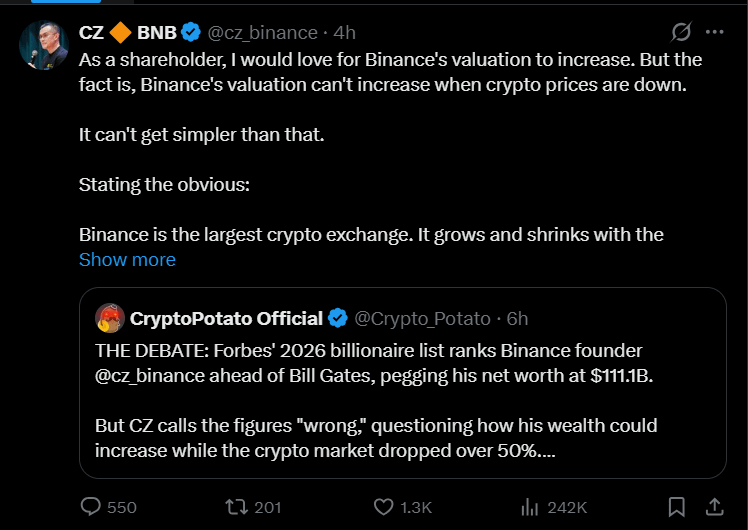Open the @cz_binance handle link
748x530 pixels.
(262, 33)
